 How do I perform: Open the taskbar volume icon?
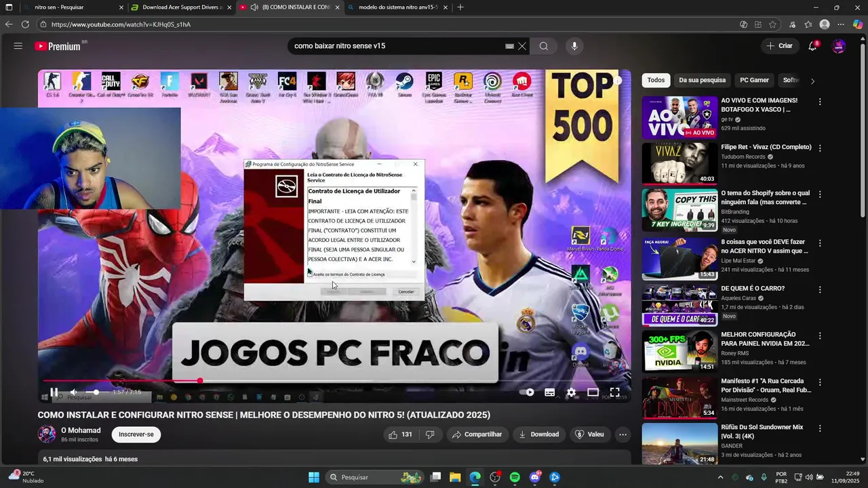click(809, 477)
